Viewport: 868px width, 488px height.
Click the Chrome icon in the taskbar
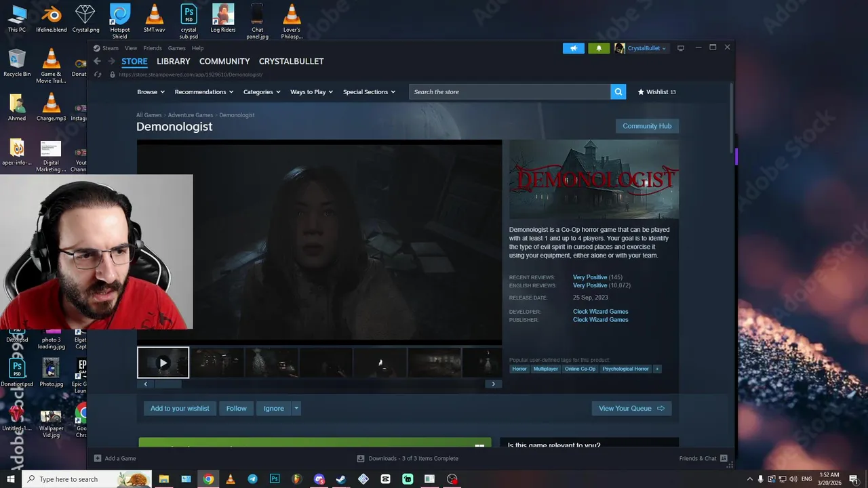click(208, 479)
